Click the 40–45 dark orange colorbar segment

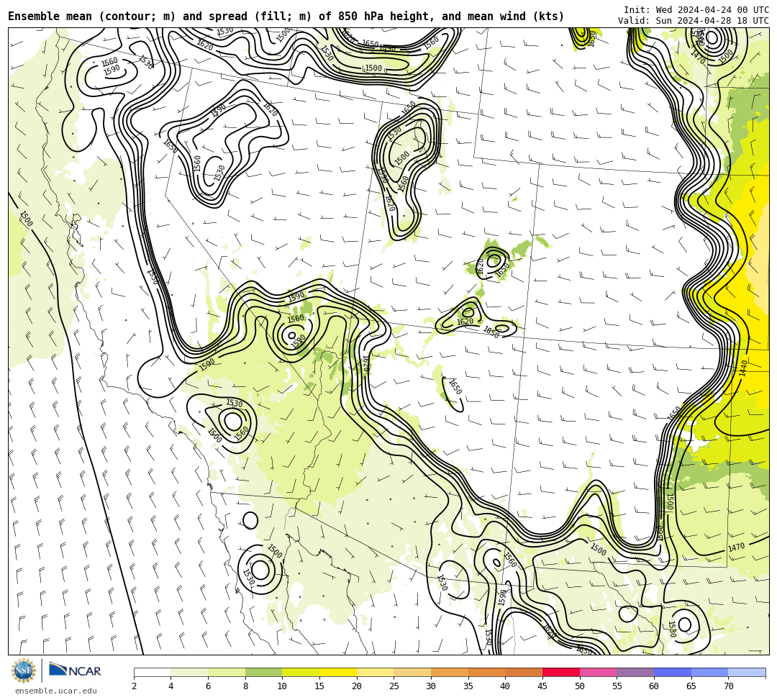click(x=524, y=672)
